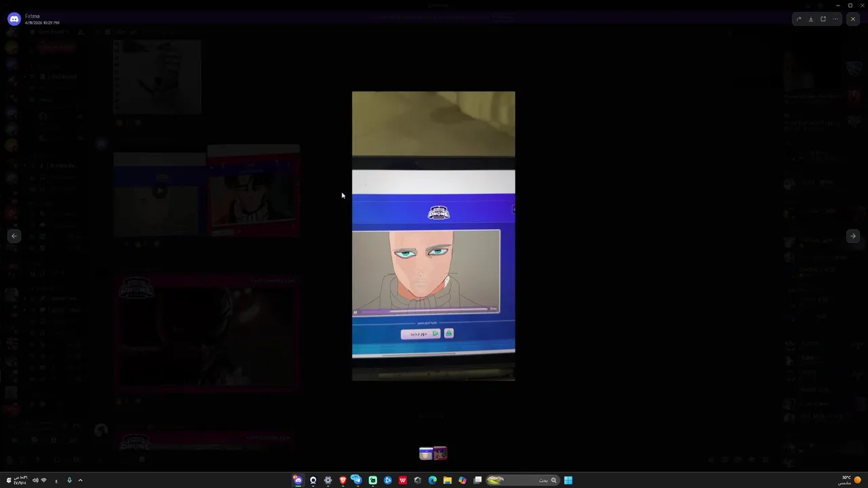This screenshot has width=868, height=488.
Task: Click the taskbar search box
Action: point(522,480)
